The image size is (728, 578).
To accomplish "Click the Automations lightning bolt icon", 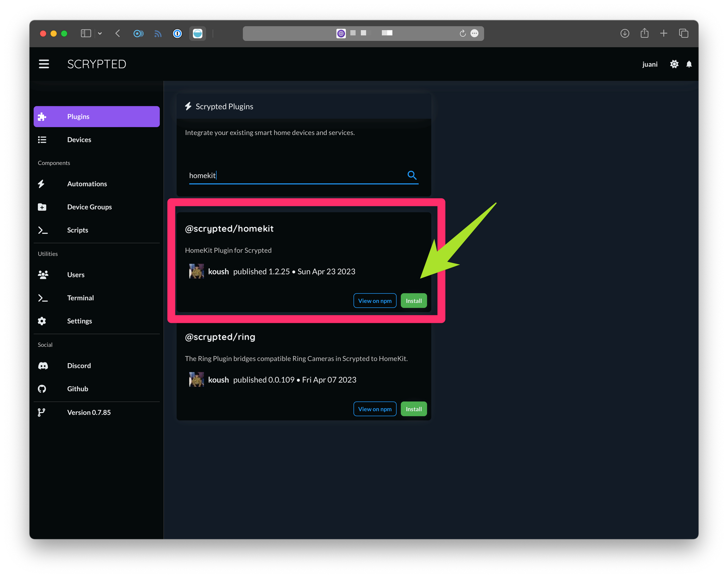I will pos(41,184).
